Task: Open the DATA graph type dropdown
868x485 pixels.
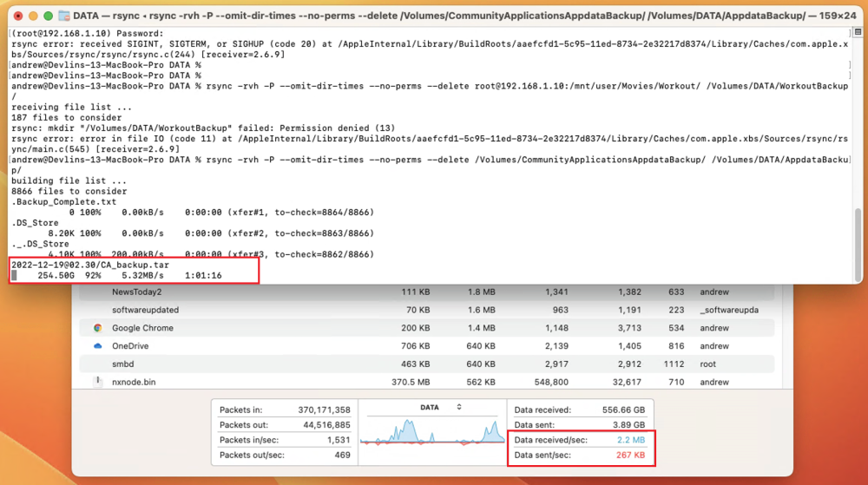Action: (441, 407)
